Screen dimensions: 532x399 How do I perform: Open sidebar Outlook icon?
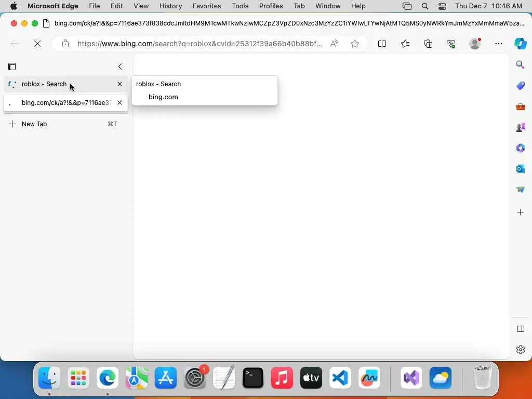[521, 169]
